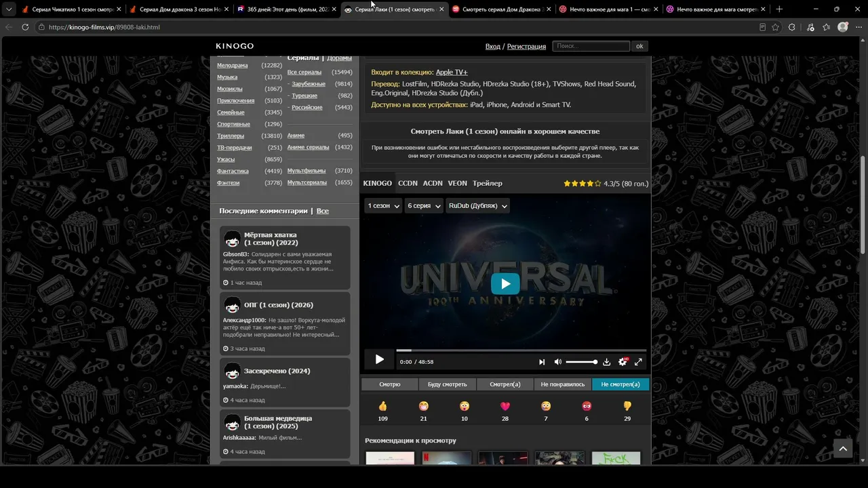868x488 pixels.
Task: Close the Сериал Лаки browser tab
Action: click(441, 9)
